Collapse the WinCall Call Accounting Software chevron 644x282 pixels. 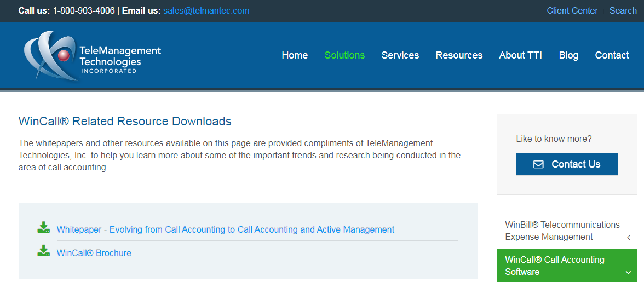[629, 272]
